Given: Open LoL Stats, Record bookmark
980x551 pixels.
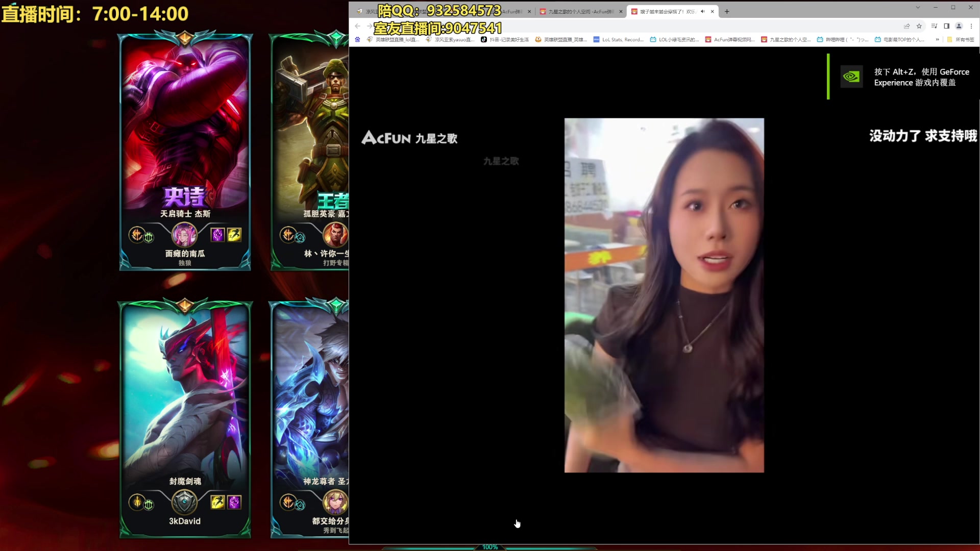Looking at the screenshot, I should click(x=618, y=39).
